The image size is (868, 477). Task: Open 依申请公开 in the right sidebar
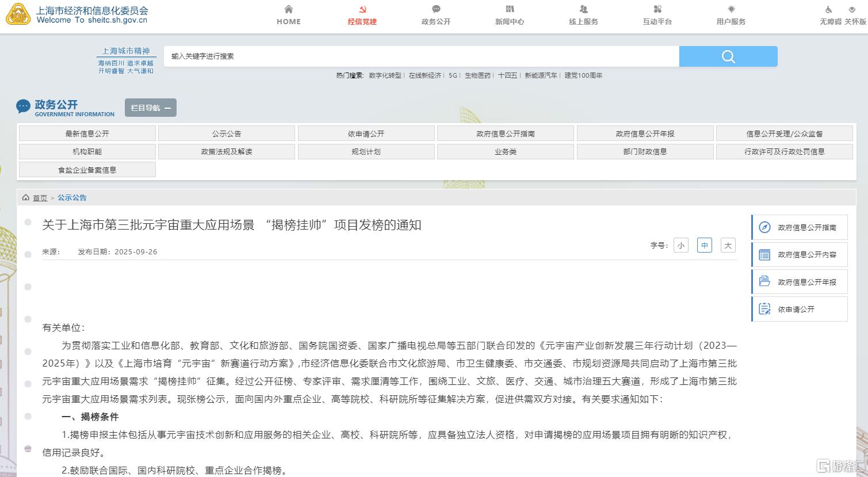pos(800,309)
